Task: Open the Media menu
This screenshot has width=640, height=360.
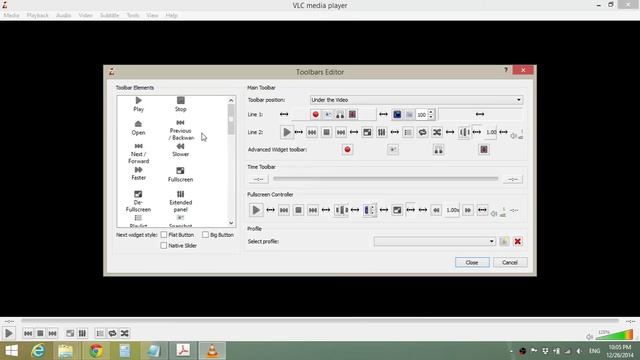Action: pyautogui.click(x=11, y=16)
